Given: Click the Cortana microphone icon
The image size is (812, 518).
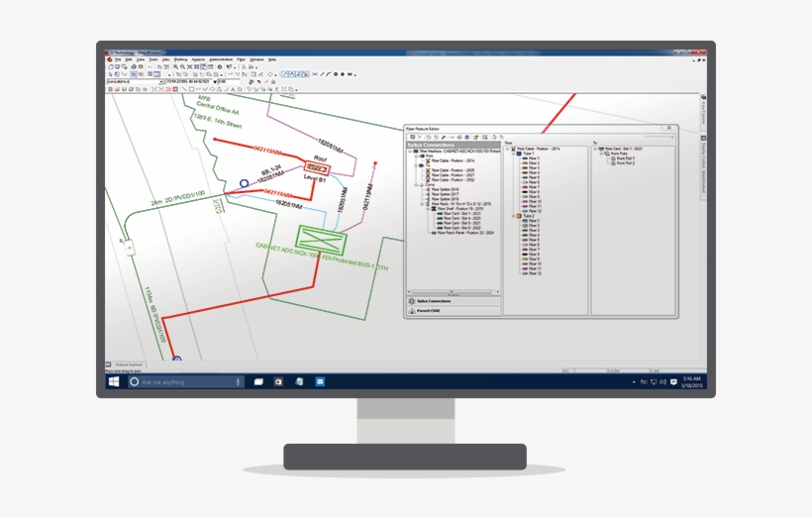Looking at the screenshot, I should (x=239, y=381).
